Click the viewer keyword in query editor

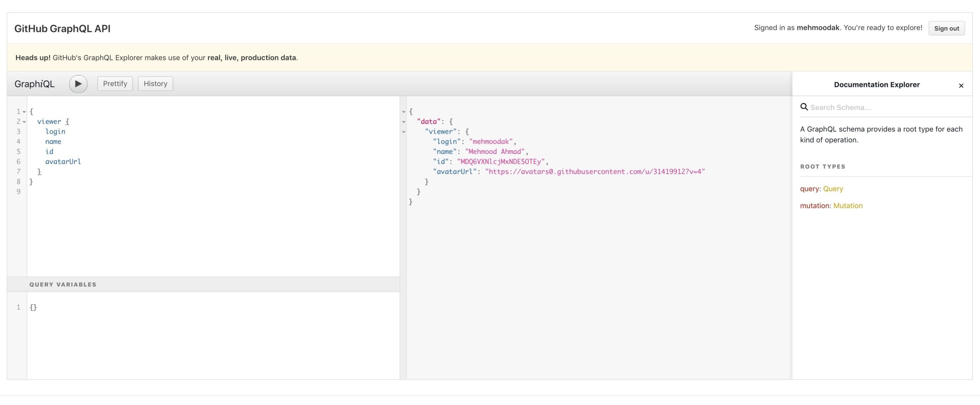click(49, 122)
